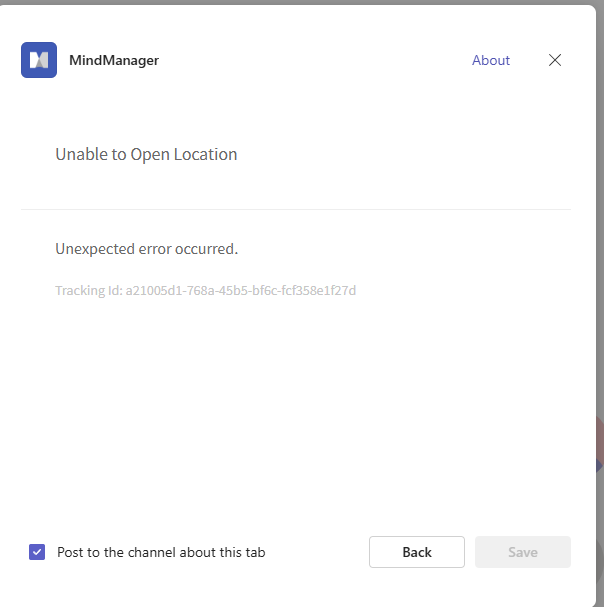
Task: Click the Tracking Id GUID value
Action: click(241, 291)
